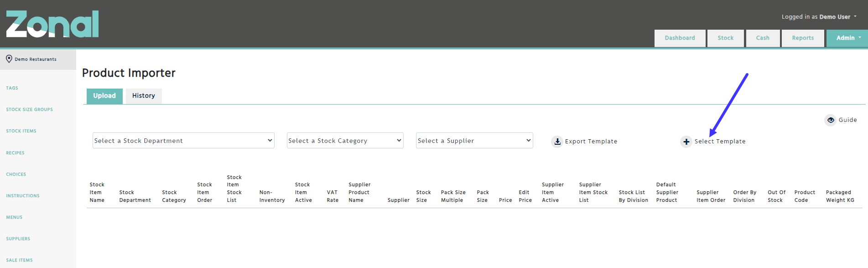Click the Default Supplier Product column header

(667, 192)
